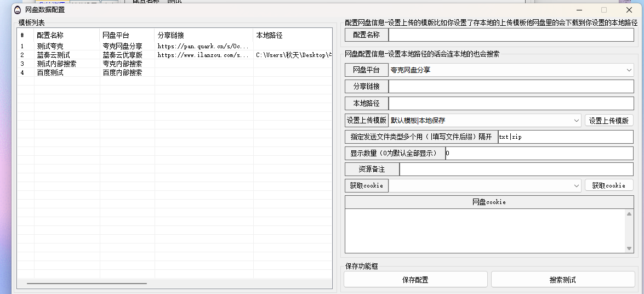
Task: Click the 保存配置 button
Action: (x=415, y=280)
